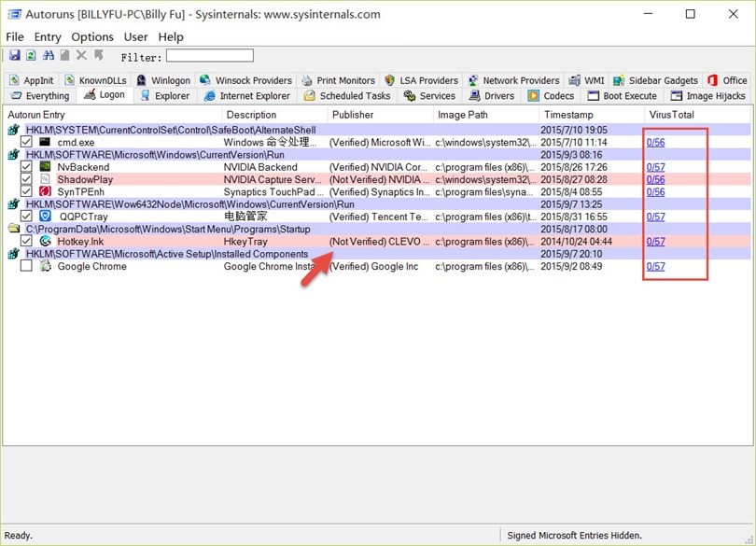Open VirusTotal result for SynTPEnh

pos(656,192)
